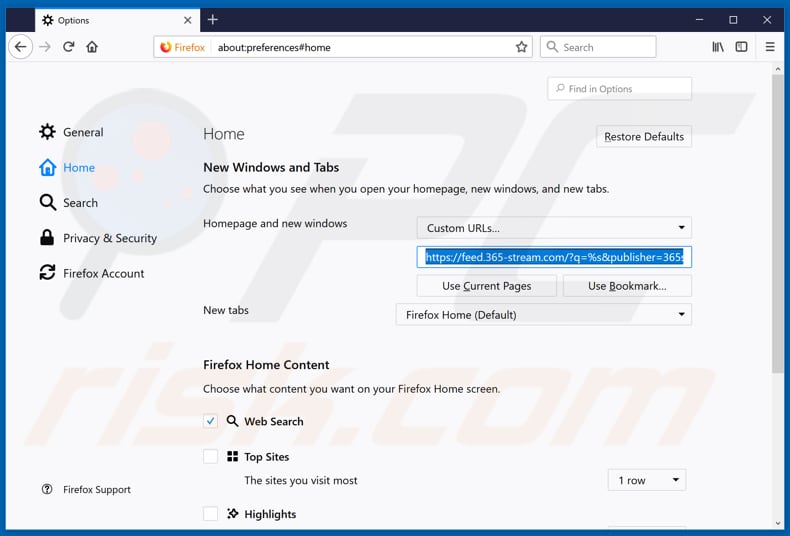This screenshot has height=536, width=790.
Task: Enable the Highlights checkbox
Action: click(211, 513)
